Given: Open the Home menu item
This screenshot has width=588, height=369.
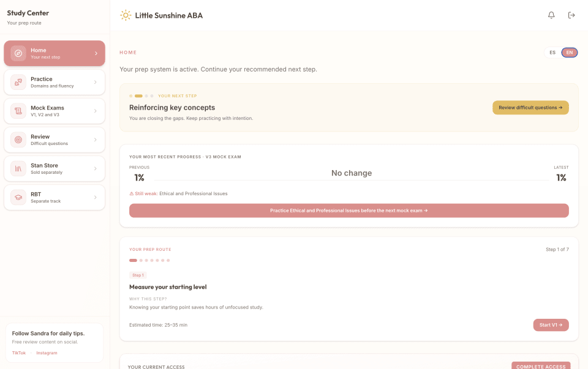Looking at the screenshot, I should [55, 53].
